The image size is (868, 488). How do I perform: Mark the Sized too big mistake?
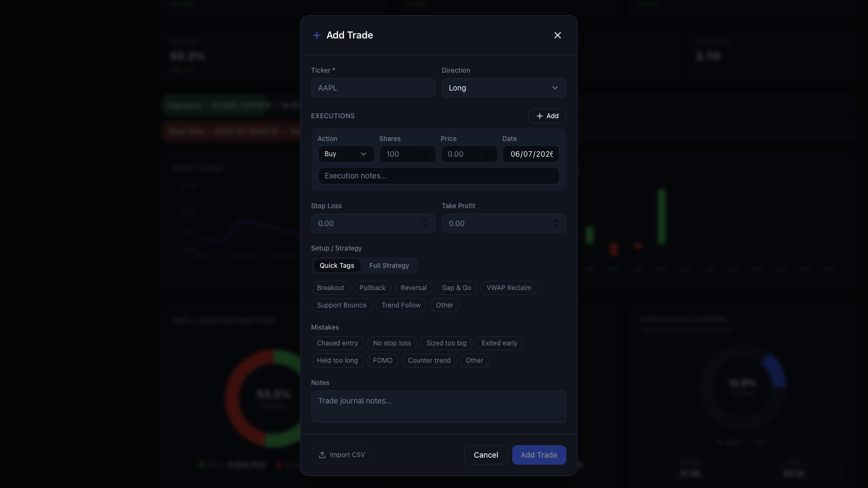click(x=446, y=343)
